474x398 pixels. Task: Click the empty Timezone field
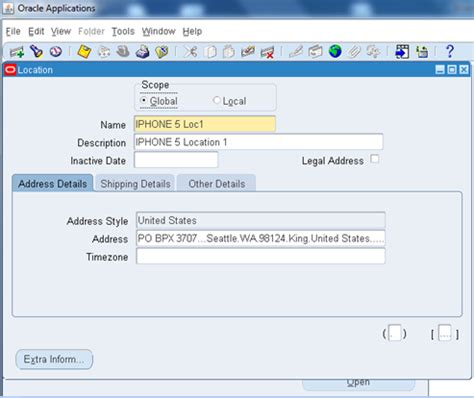(261, 256)
